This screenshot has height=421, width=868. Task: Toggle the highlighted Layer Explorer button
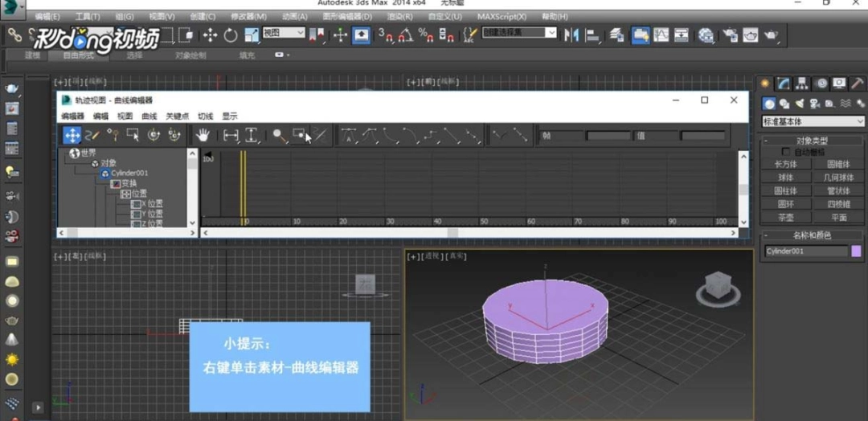point(641,35)
